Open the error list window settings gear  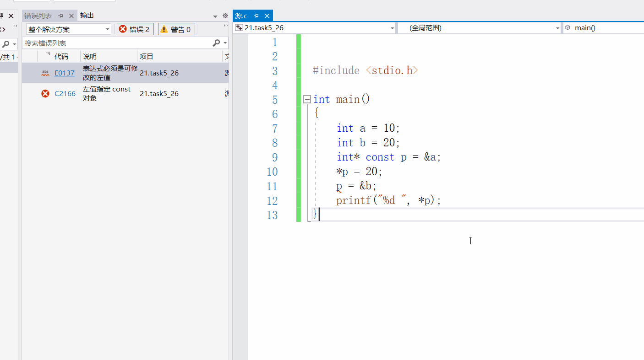(x=225, y=16)
